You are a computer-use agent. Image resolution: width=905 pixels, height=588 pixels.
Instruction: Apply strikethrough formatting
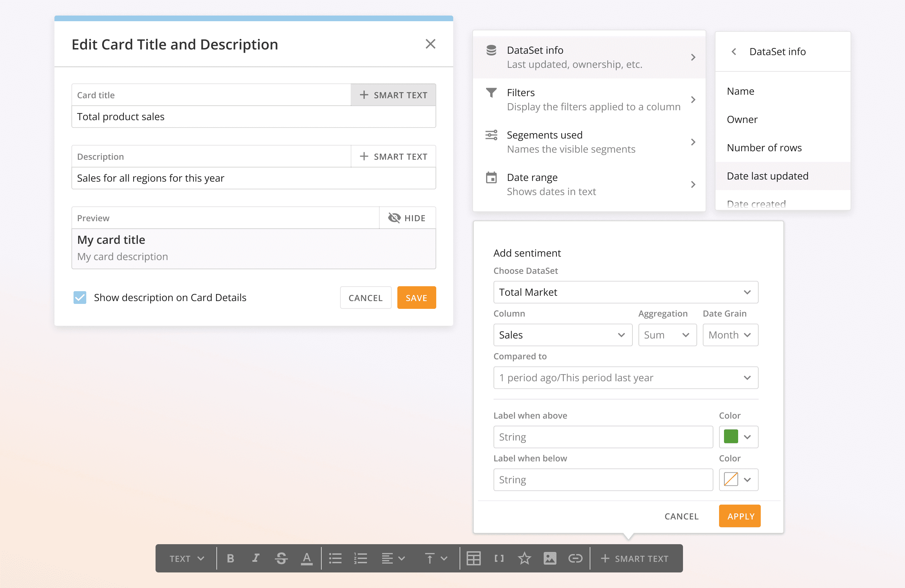coord(281,558)
